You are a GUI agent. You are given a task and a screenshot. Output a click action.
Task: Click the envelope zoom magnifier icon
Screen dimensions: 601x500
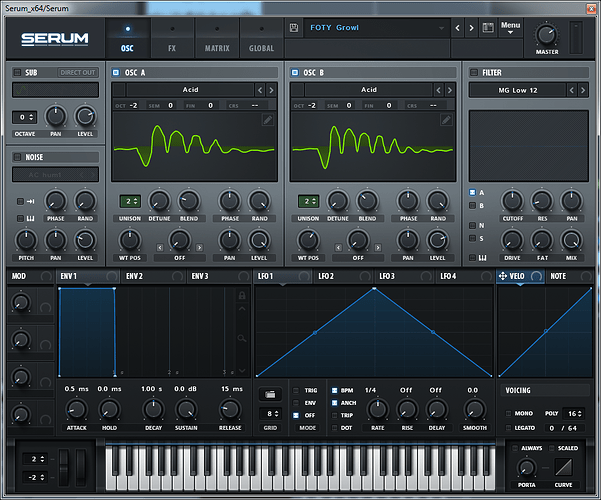[241, 338]
